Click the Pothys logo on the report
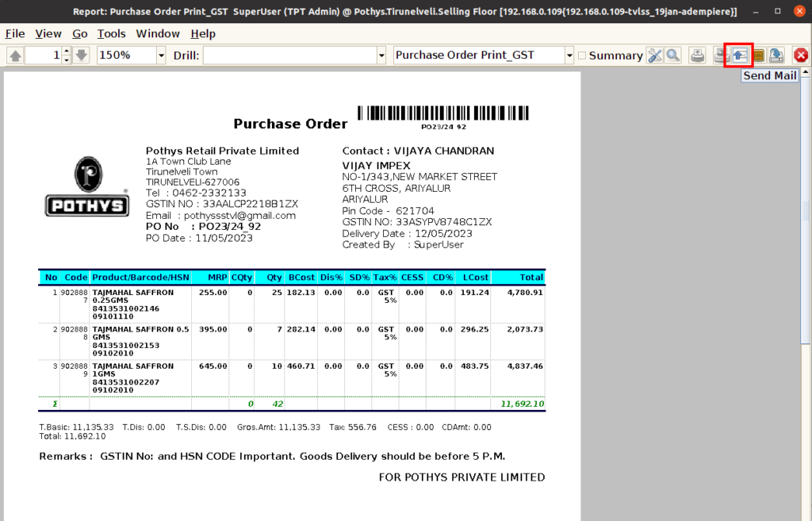This screenshot has width=812, height=521. click(87, 186)
